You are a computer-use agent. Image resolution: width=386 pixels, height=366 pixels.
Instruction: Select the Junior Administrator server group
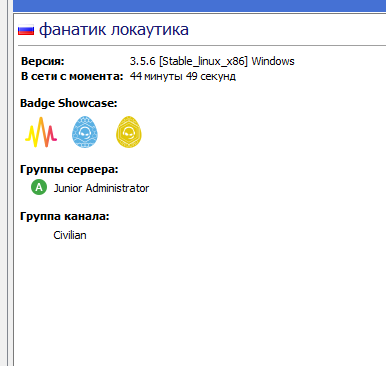click(x=101, y=188)
